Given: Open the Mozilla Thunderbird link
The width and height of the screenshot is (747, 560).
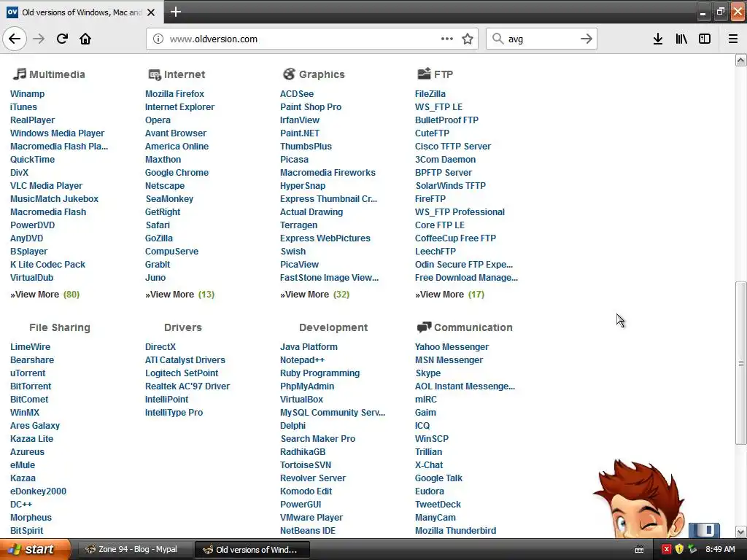Looking at the screenshot, I should click(x=455, y=531).
